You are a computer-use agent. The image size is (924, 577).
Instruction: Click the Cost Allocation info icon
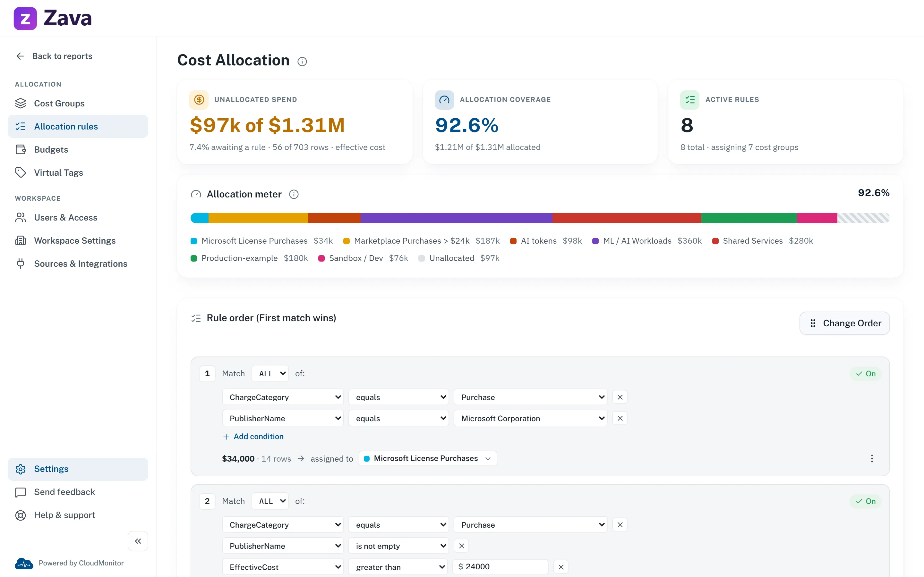(302, 62)
